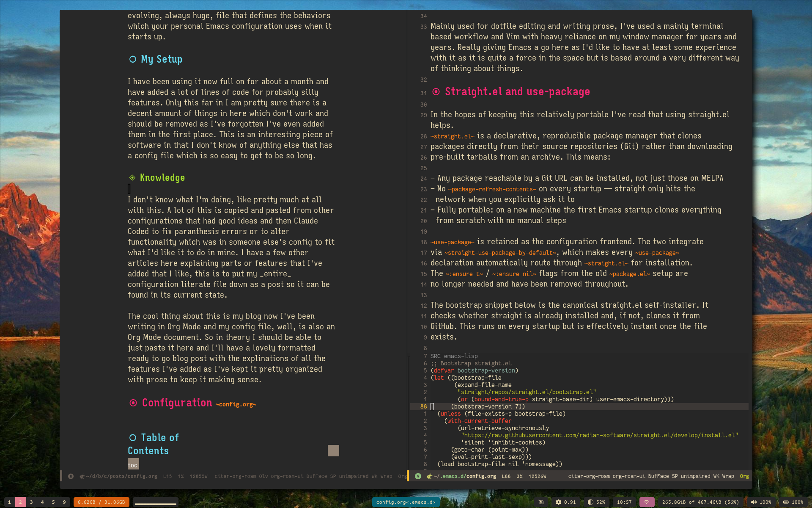Click the config.org window title in bar
Image resolution: width=812 pixels, height=508 pixels.
(406, 502)
